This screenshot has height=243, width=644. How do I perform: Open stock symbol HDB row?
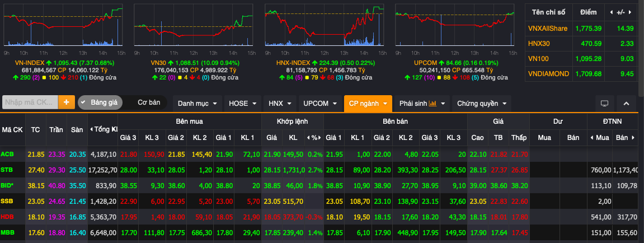[x=7, y=217]
